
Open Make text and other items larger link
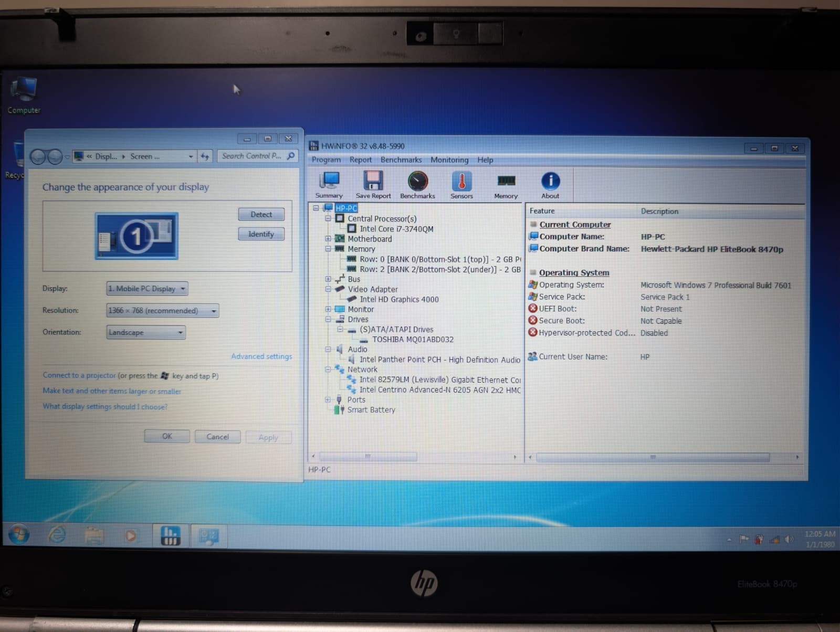[x=112, y=391]
